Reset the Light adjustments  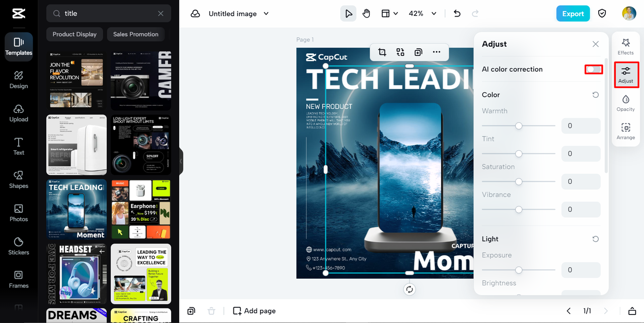[x=596, y=239]
